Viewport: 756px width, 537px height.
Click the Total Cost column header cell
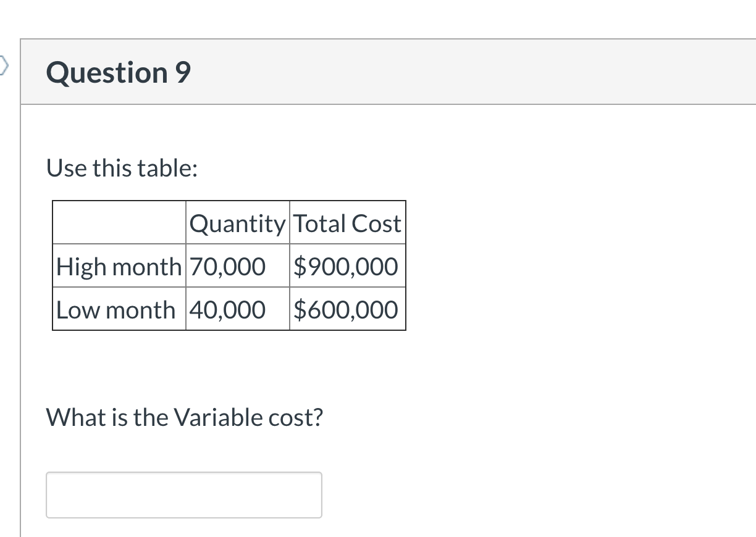(347, 223)
